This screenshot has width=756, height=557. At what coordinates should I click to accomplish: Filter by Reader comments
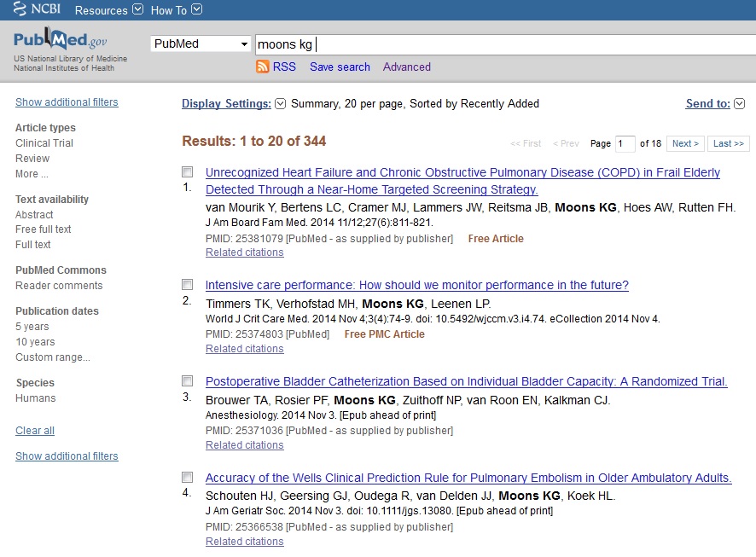click(59, 286)
